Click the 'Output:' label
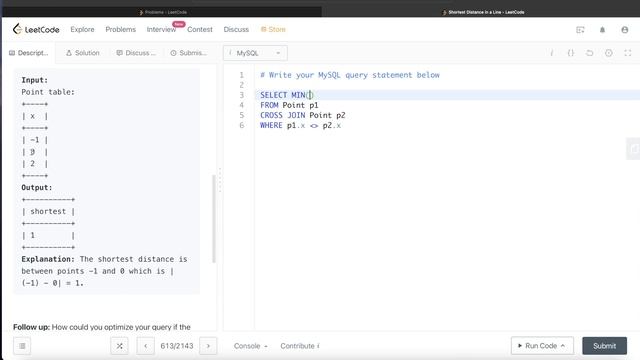 [37, 188]
